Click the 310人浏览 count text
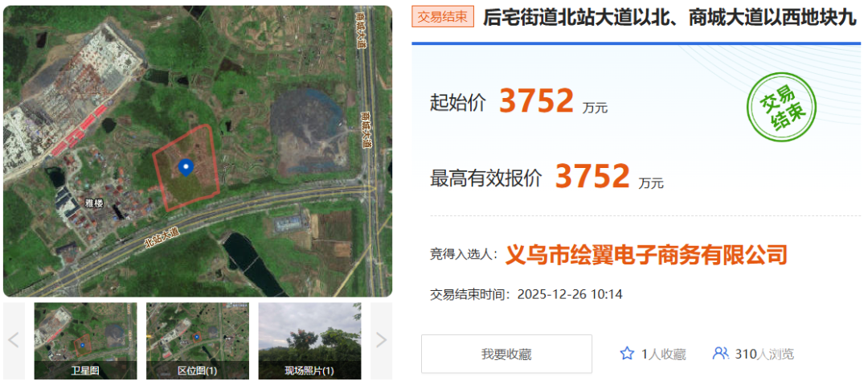868x385 pixels. [764, 354]
